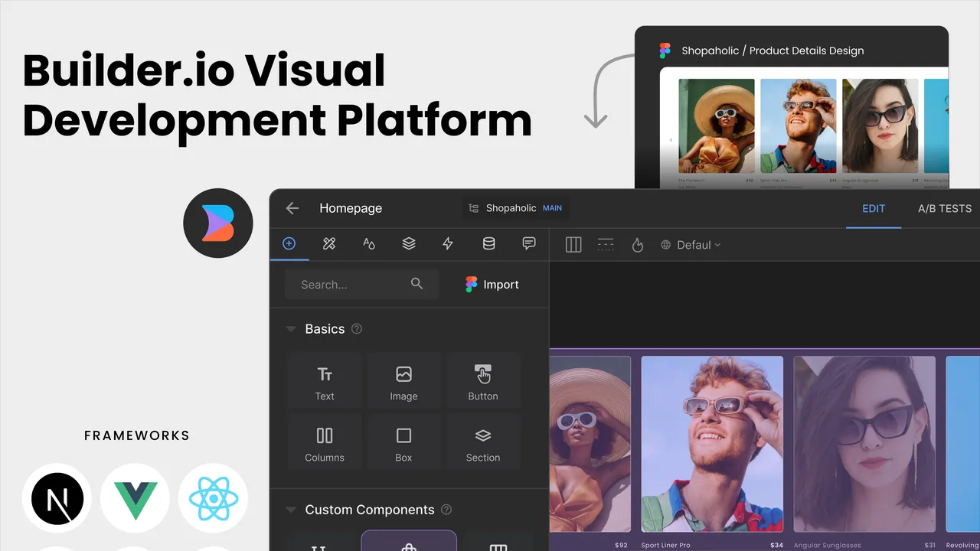Select the Section block

click(x=483, y=442)
